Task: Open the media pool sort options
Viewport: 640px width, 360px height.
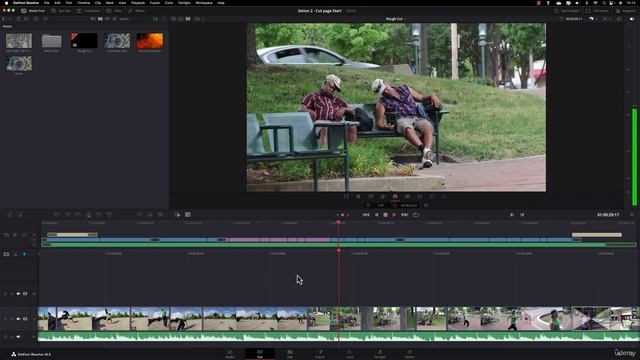Action: click(155, 19)
